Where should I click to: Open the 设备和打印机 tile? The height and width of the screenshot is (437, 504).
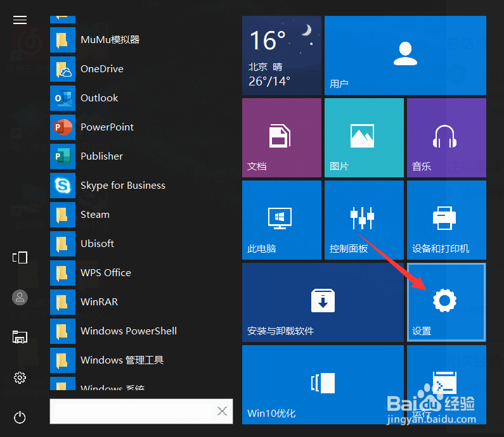[x=446, y=220]
